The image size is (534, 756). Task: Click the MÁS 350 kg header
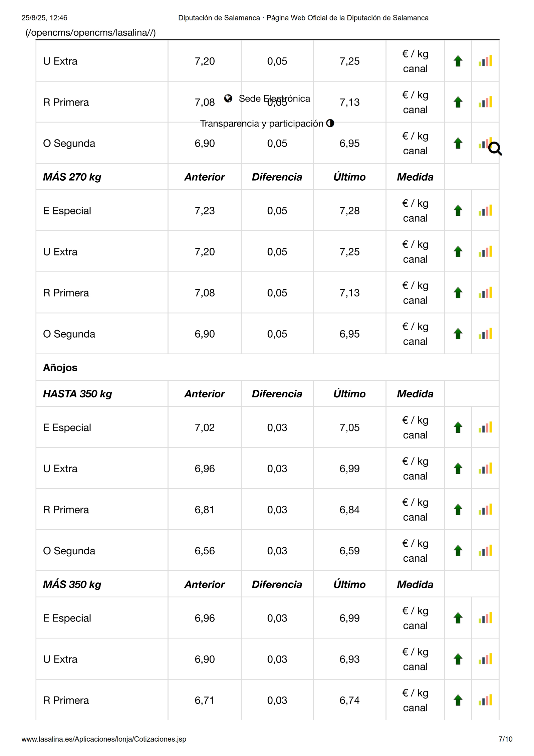point(72,584)
